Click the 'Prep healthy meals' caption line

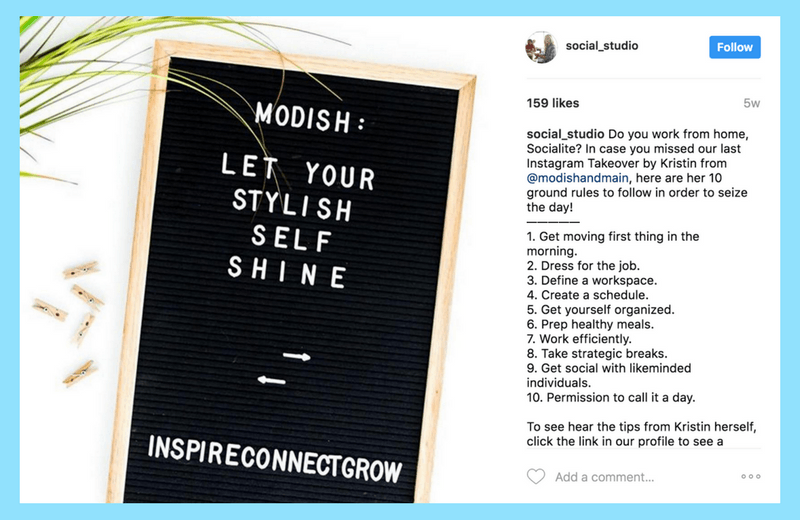point(590,325)
